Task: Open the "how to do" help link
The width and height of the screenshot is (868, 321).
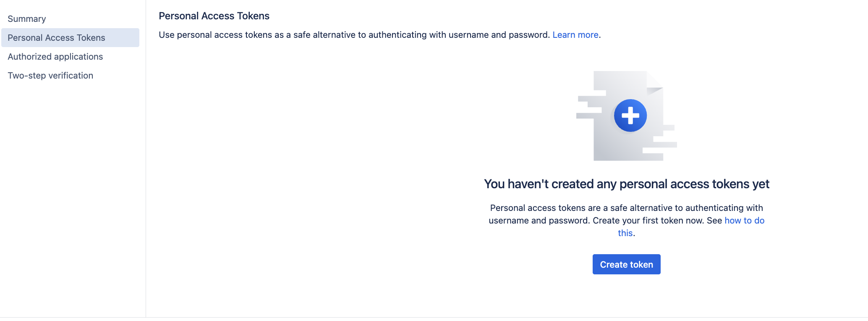Action: tap(744, 221)
